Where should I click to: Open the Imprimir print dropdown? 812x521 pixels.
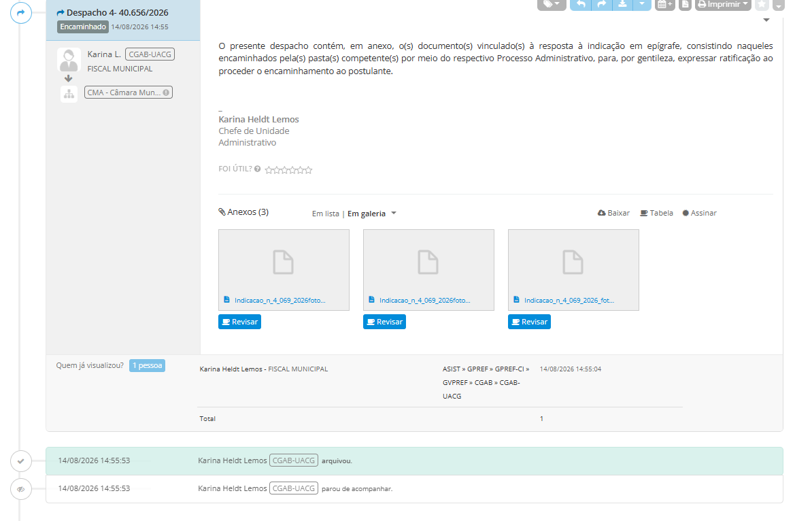click(723, 4)
